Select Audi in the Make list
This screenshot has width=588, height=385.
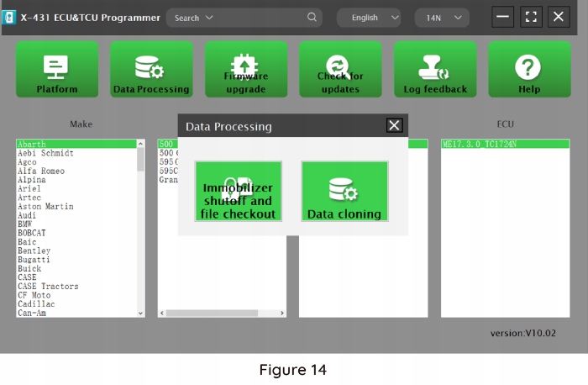76,215
